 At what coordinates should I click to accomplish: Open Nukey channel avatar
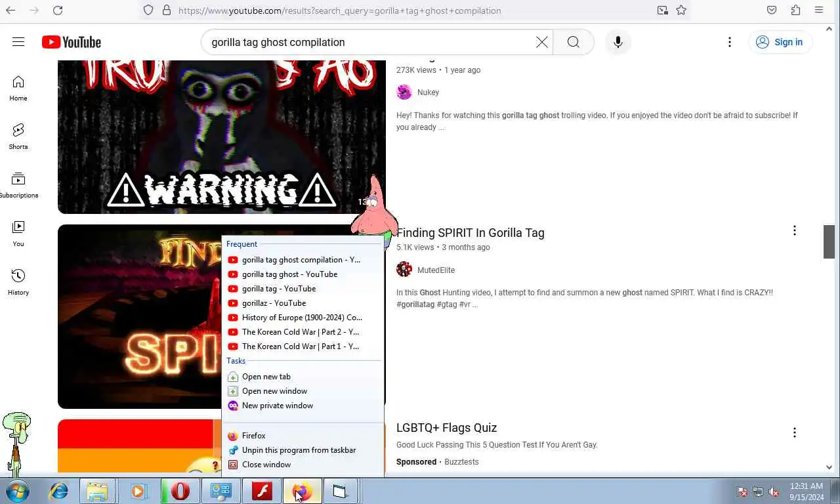click(404, 93)
